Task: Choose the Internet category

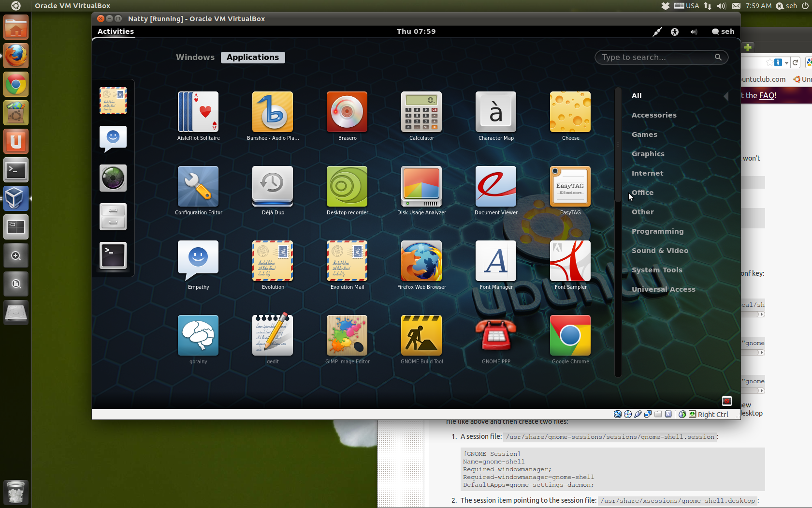Action: [x=648, y=173]
